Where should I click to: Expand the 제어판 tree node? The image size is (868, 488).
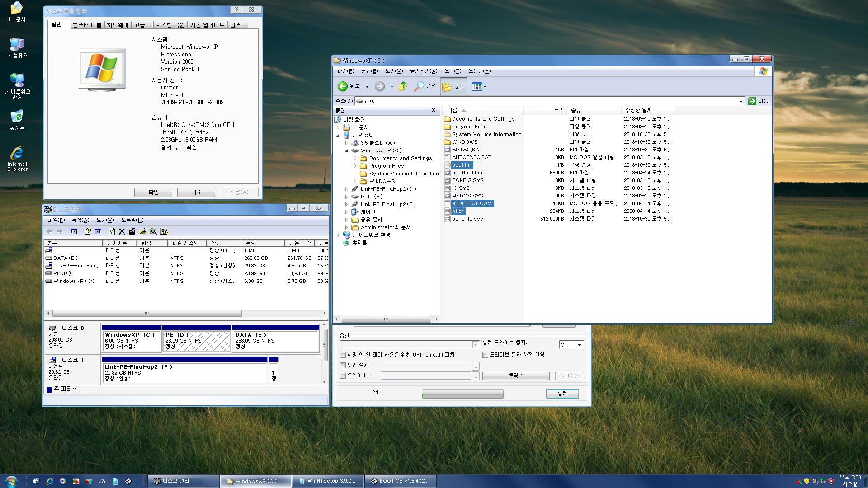tap(347, 212)
